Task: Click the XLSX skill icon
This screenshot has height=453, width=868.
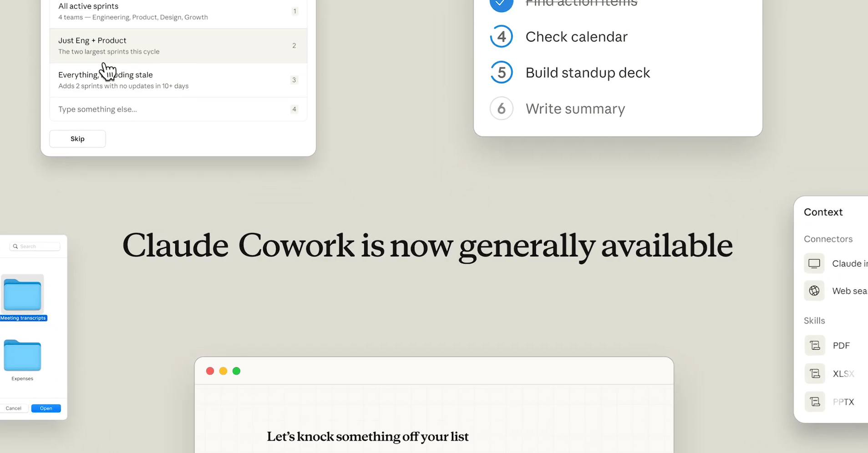Action: (815, 373)
